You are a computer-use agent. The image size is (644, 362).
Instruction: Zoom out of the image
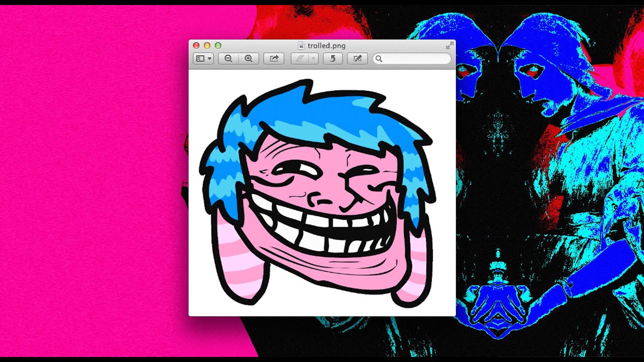[228, 59]
